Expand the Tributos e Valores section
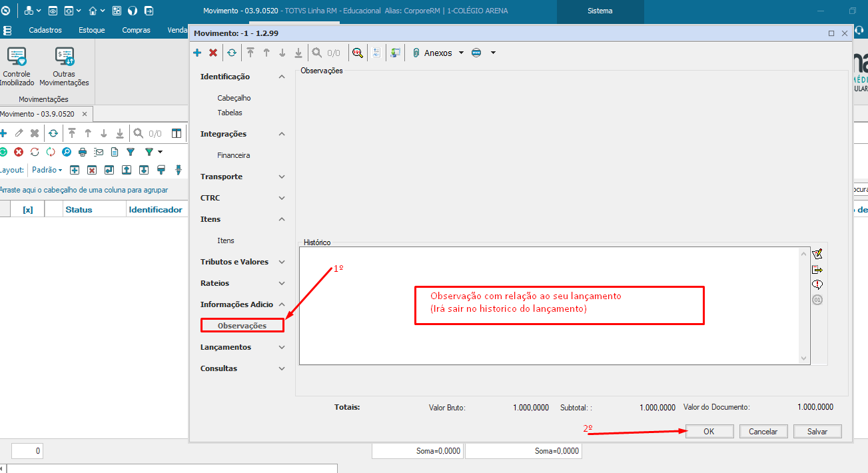 point(282,262)
